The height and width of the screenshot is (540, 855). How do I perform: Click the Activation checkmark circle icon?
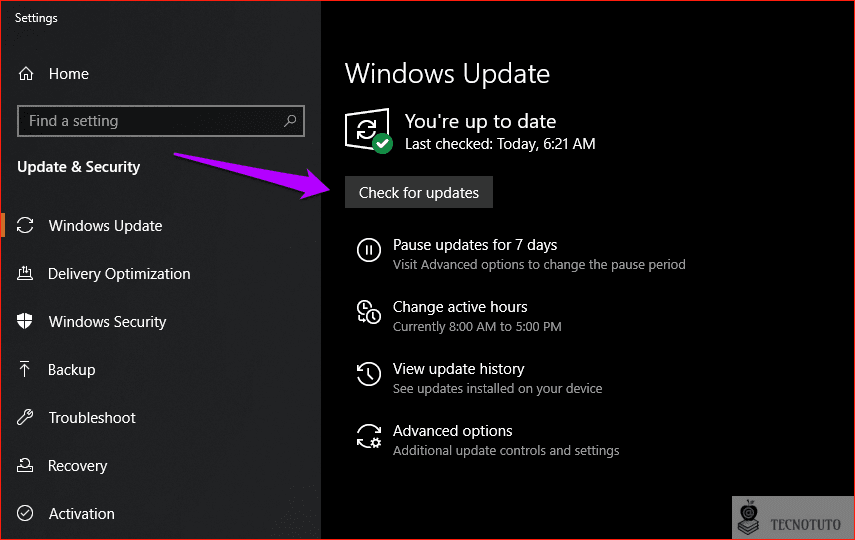pyautogui.click(x=25, y=513)
